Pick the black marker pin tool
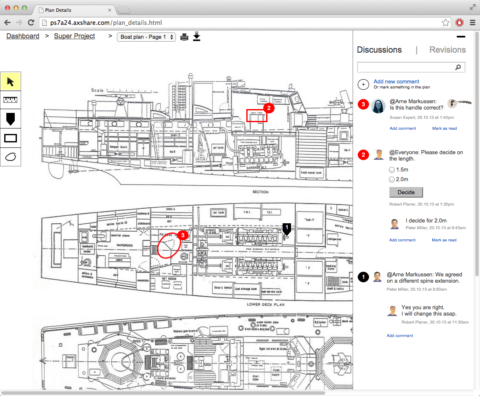This screenshot has width=480, height=396. pos(10,119)
